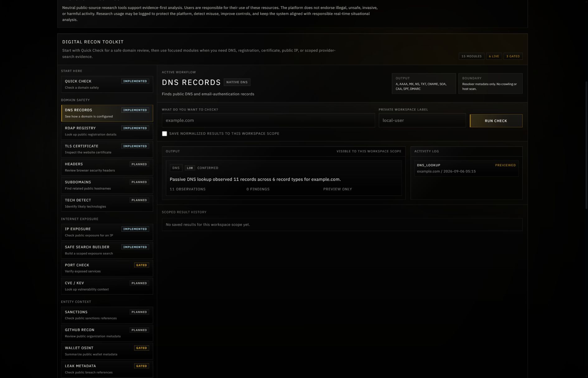
Task: Click the Boundary info card
Action: click(490, 83)
